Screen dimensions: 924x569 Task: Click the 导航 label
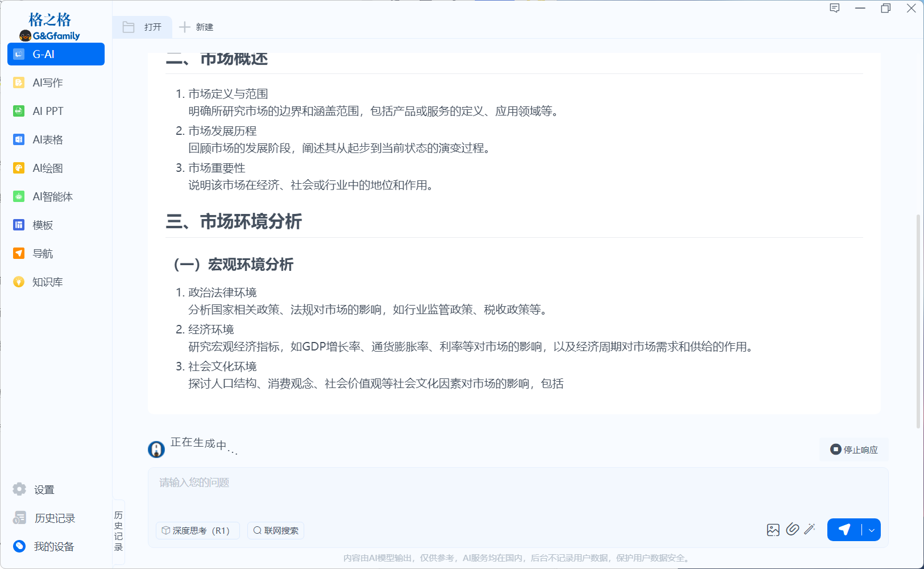tap(43, 253)
